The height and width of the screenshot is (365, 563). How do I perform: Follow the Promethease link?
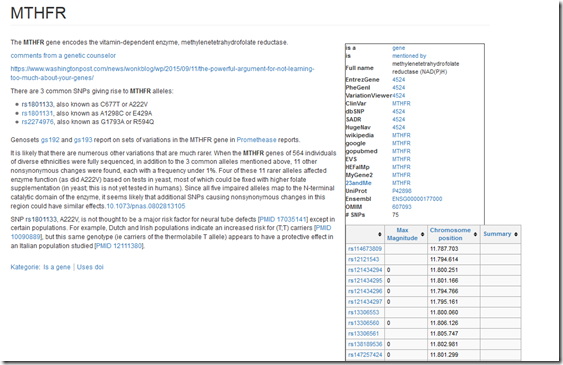coord(256,140)
